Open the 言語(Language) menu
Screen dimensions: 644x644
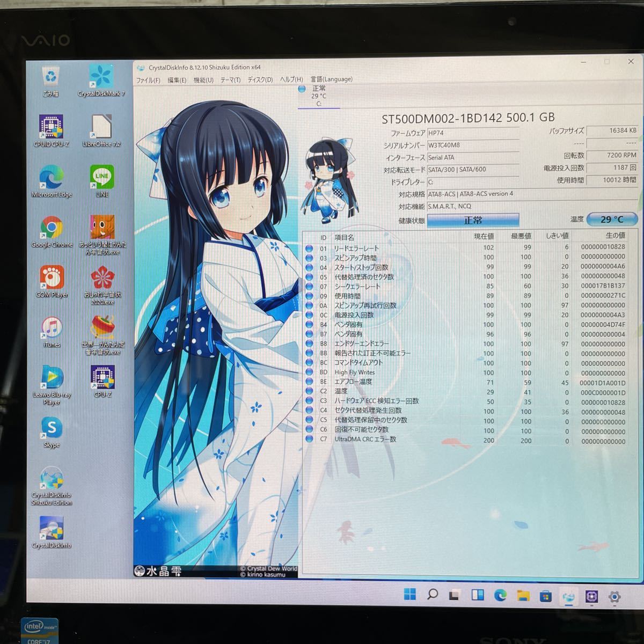(x=332, y=79)
